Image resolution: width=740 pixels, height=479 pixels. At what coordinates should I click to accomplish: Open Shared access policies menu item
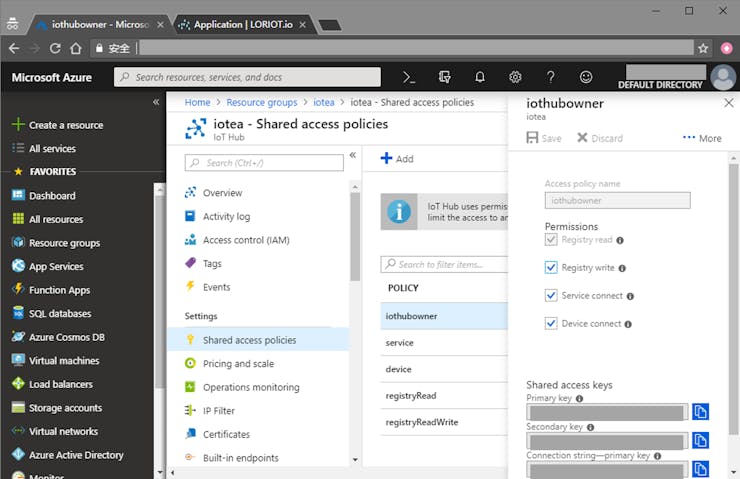coord(249,340)
